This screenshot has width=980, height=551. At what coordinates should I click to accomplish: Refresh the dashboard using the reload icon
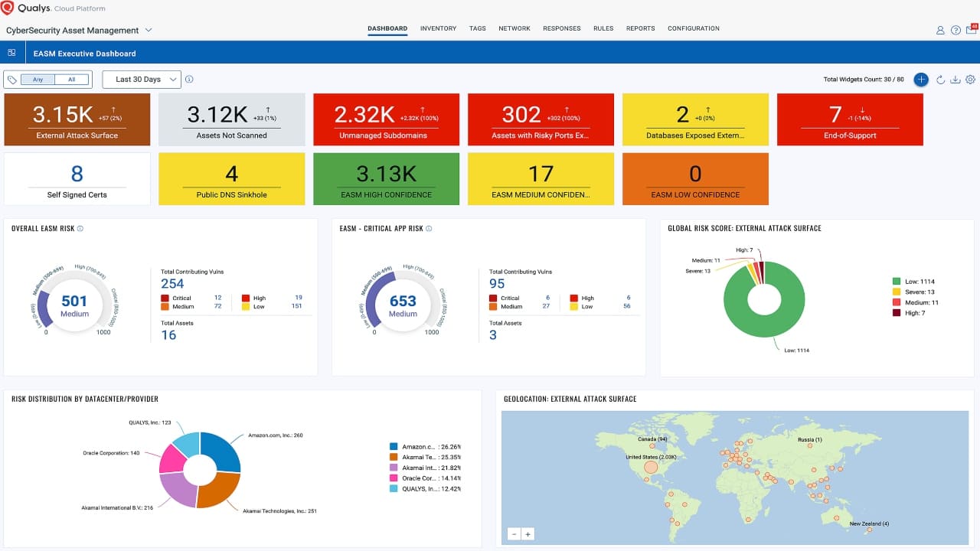coord(941,79)
